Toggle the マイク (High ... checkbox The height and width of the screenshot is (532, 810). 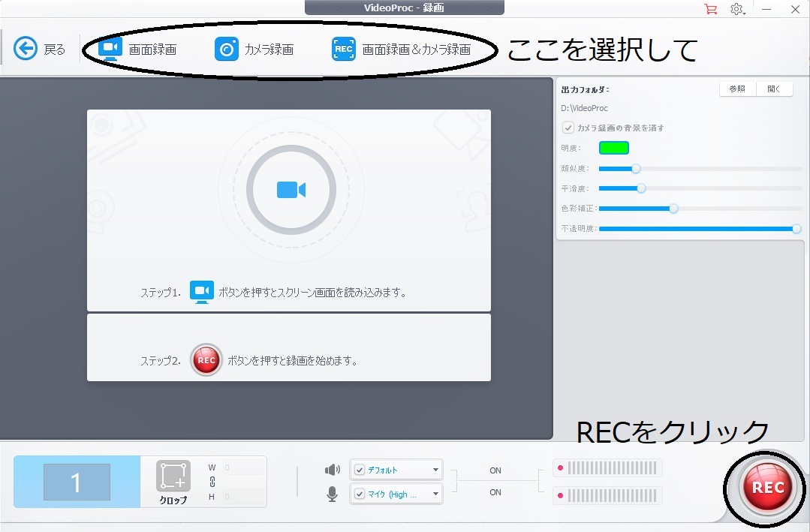(x=360, y=494)
